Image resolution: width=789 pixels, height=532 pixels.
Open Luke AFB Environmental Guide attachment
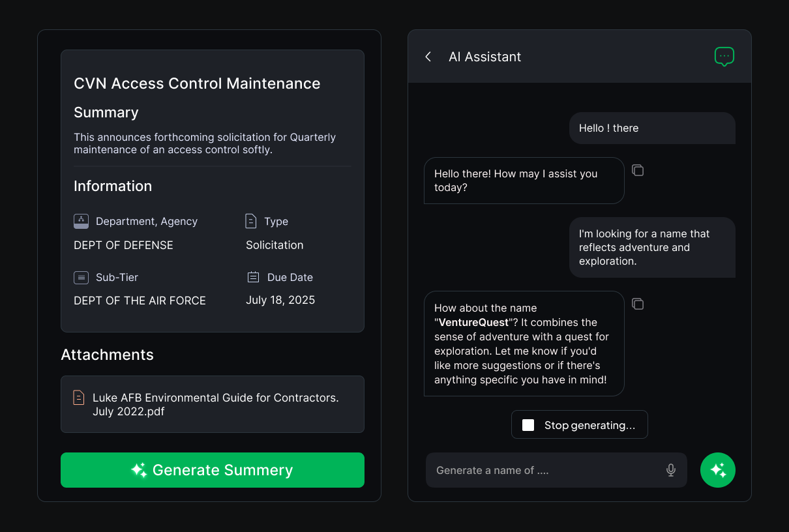point(213,404)
